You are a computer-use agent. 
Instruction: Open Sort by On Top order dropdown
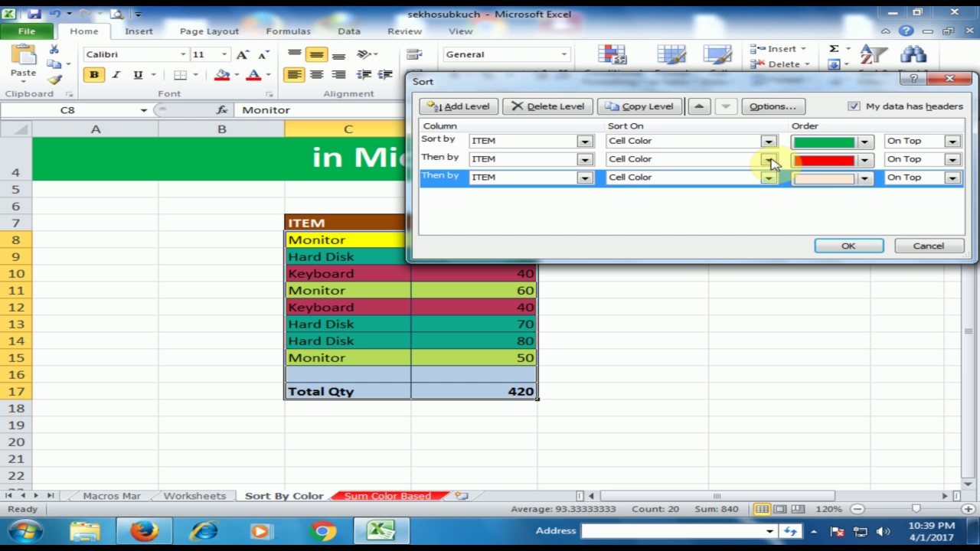tap(952, 141)
